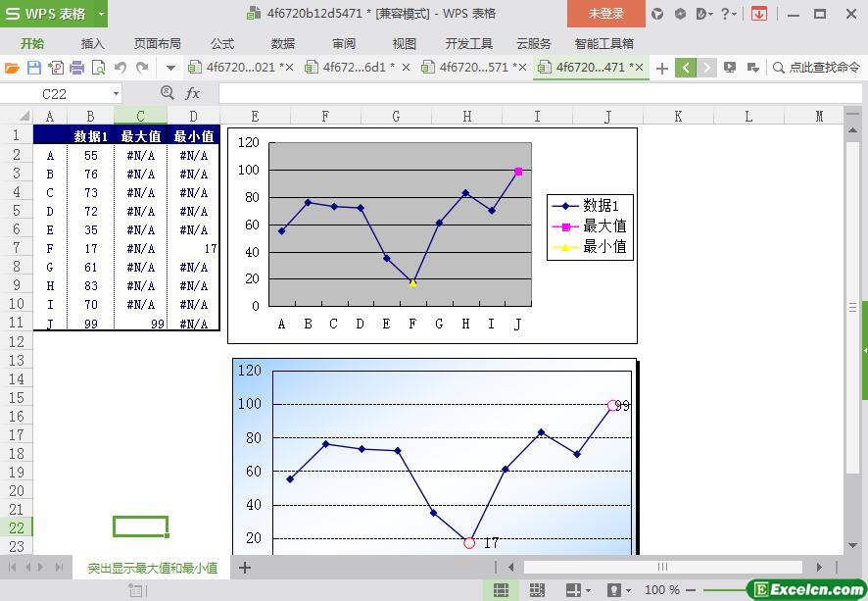Go to first sheet navigation arrow
The width and height of the screenshot is (868, 601).
click(12, 568)
